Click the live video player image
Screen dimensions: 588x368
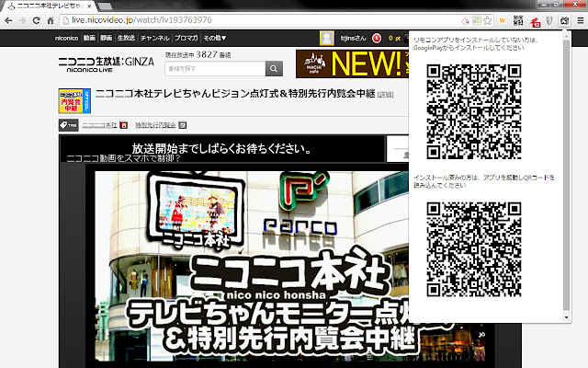point(251,266)
